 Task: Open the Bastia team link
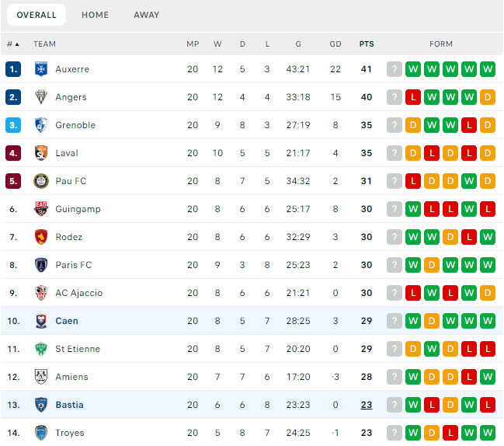coord(69,405)
